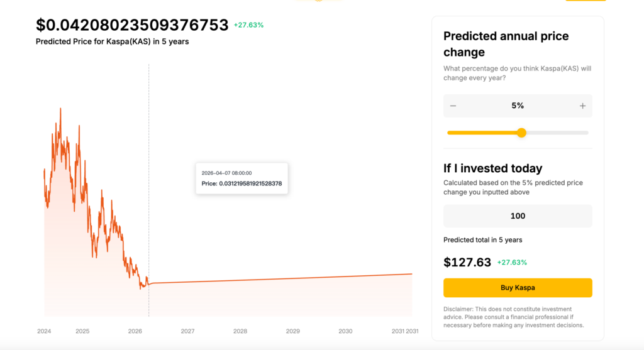
Task: Click the green percentage beside $127.63
Action: [x=512, y=263]
